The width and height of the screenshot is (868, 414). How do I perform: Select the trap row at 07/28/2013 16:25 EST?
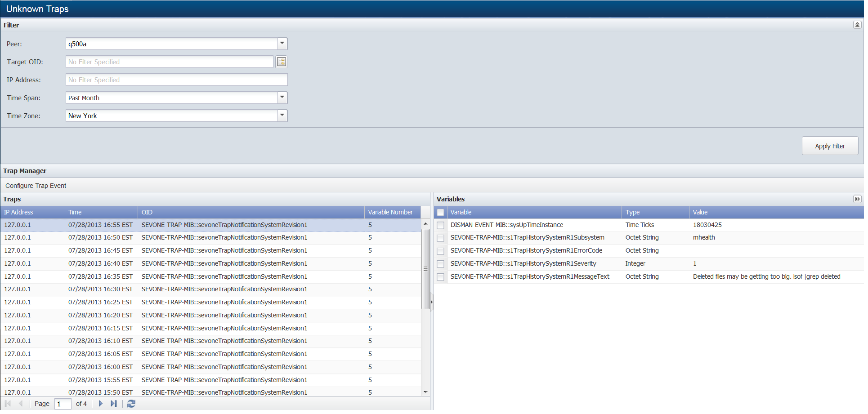[x=210, y=302]
